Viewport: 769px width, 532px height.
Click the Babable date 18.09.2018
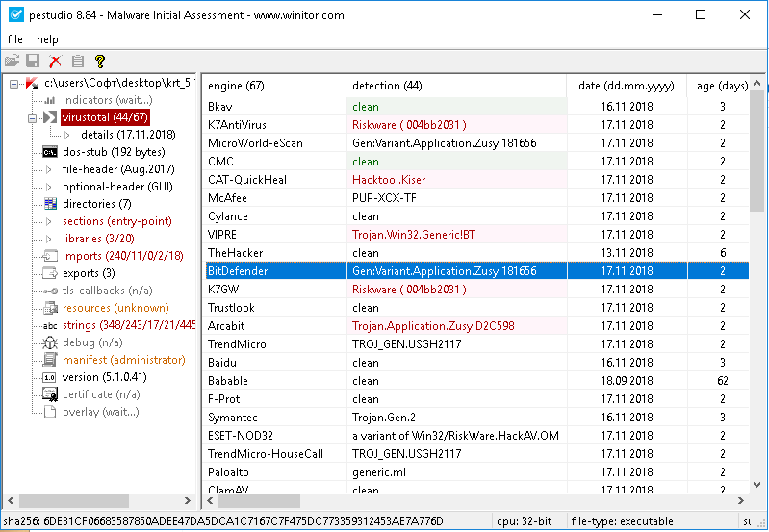click(x=627, y=381)
